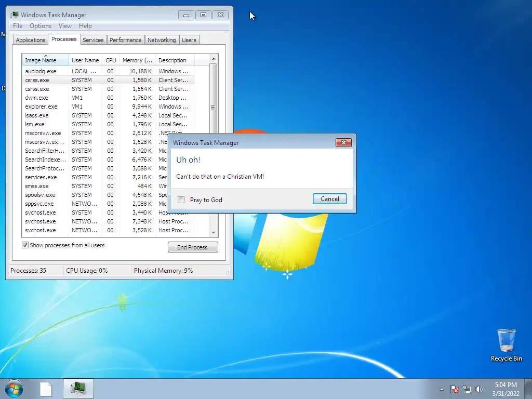Click the Task Manager taskbar icon
Viewport: 532px width, 399px height.
(78, 389)
